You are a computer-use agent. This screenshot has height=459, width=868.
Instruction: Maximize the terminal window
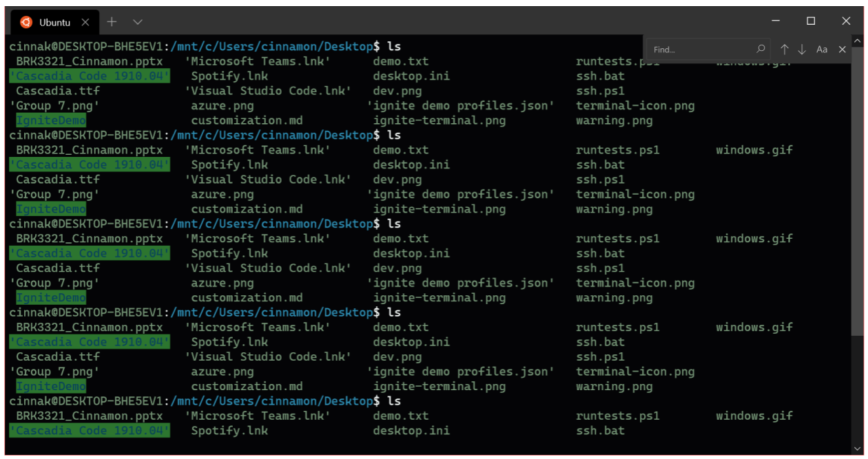811,21
